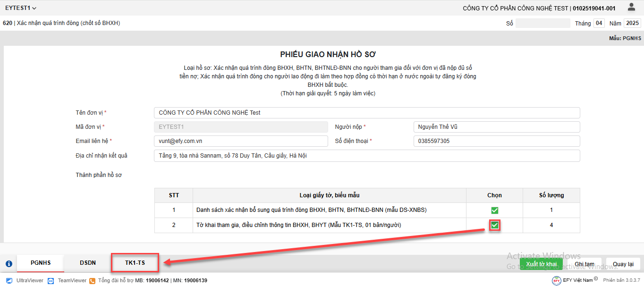This screenshot has width=644, height=286.
Task: Toggle checkbox for DS-XNBS list row
Action: click(494, 210)
